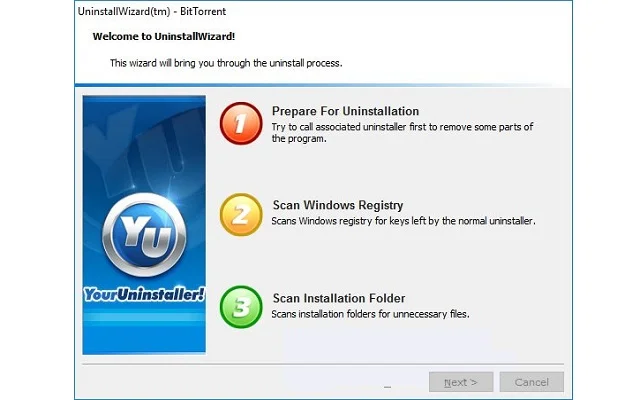Click the Cancel button
640x400 pixels.
(531, 382)
